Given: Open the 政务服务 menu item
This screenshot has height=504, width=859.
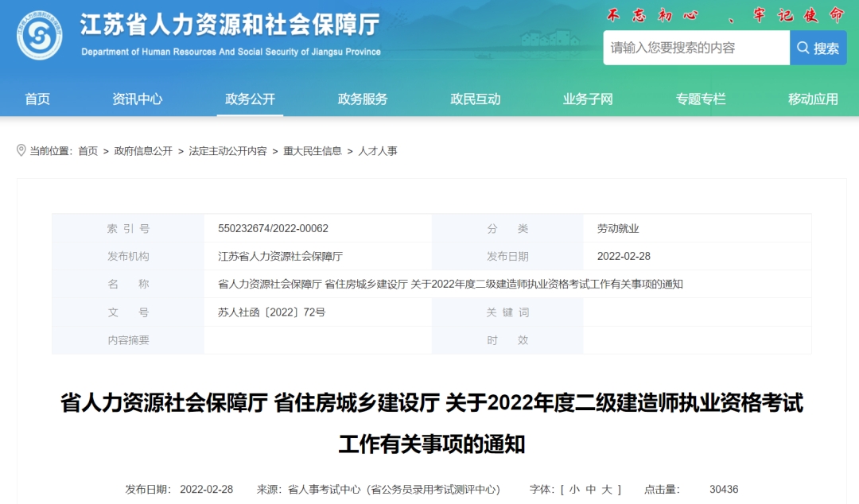Looking at the screenshot, I should [x=361, y=99].
